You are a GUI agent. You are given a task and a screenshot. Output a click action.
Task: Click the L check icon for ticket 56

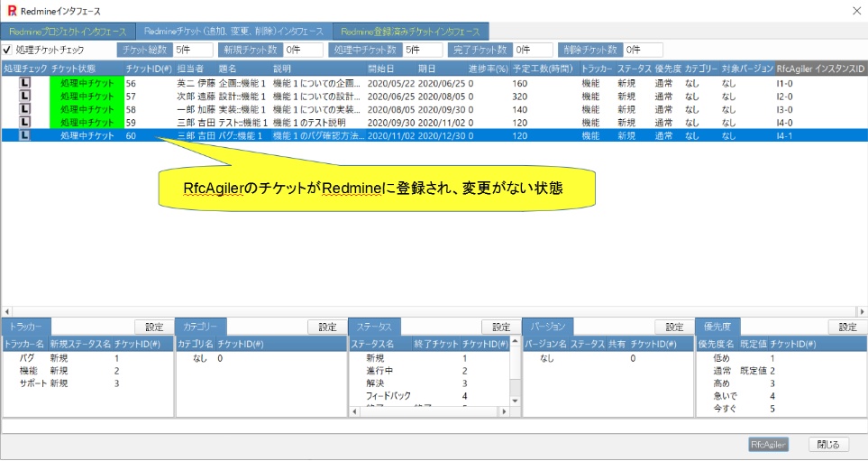coord(25,84)
